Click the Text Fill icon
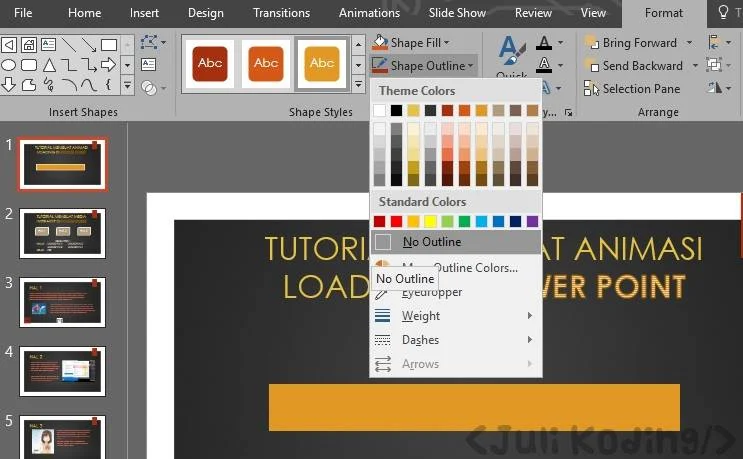The image size is (743, 459). click(x=544, y=43)
